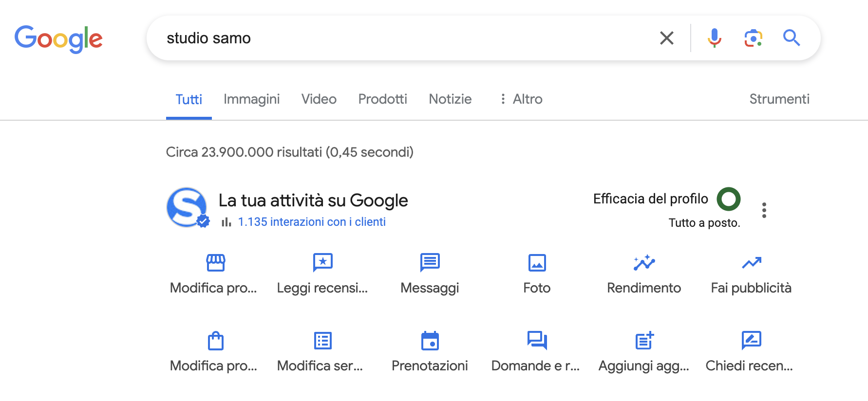This screenshot has width=868, height=401.
Task: Open the three-dot business profile menu
Action: pos(764,210)
